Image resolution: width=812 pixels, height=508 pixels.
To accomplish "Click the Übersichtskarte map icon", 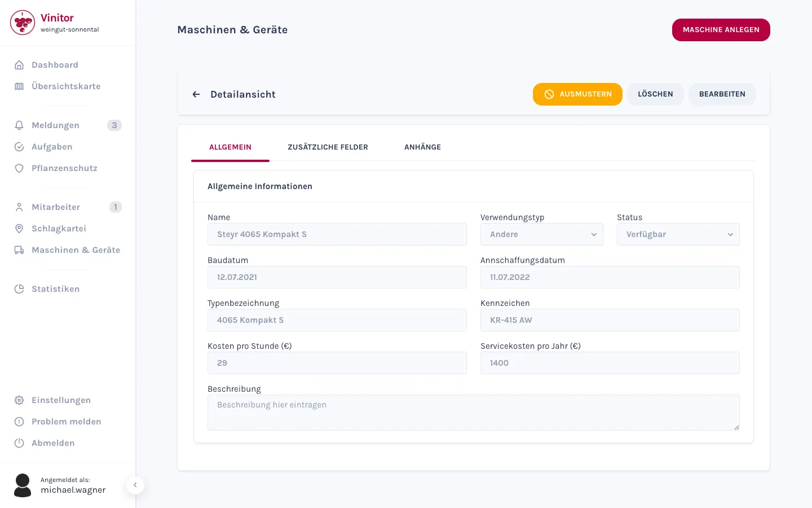I will point(19,86).
